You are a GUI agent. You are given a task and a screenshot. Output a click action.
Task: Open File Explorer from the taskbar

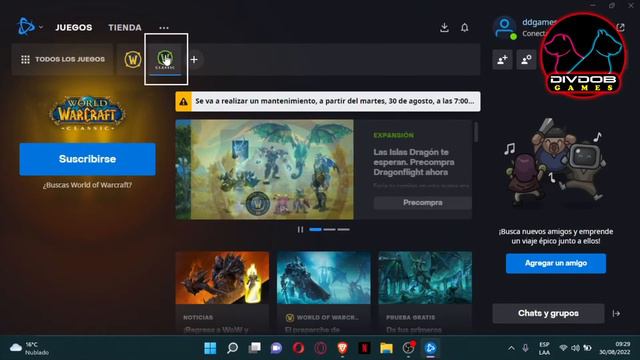(x=386, y=348)
